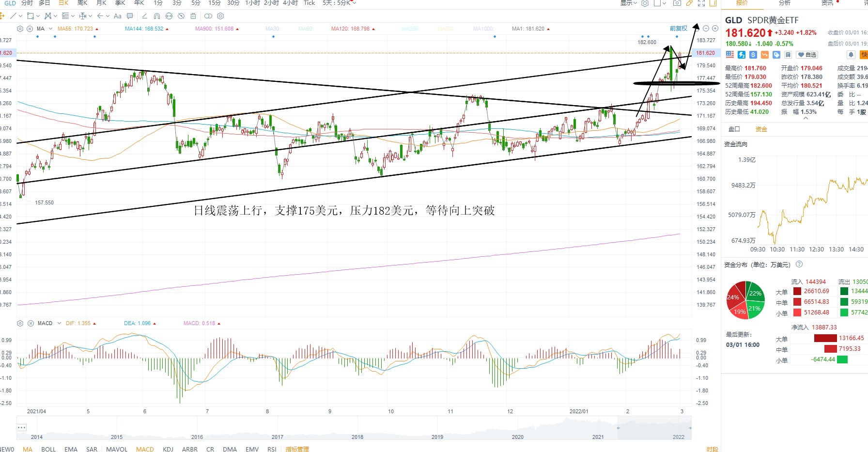
Task: Remove the MA indicator with X icon
Action: [x=30, y=29]
